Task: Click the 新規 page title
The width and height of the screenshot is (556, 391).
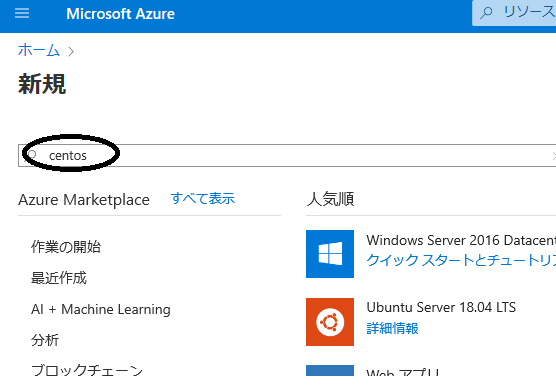Action: click(42, 84)
